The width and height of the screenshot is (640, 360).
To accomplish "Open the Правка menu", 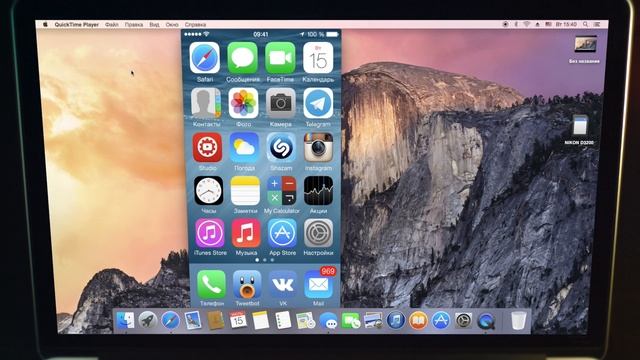I will pos(134,24).
